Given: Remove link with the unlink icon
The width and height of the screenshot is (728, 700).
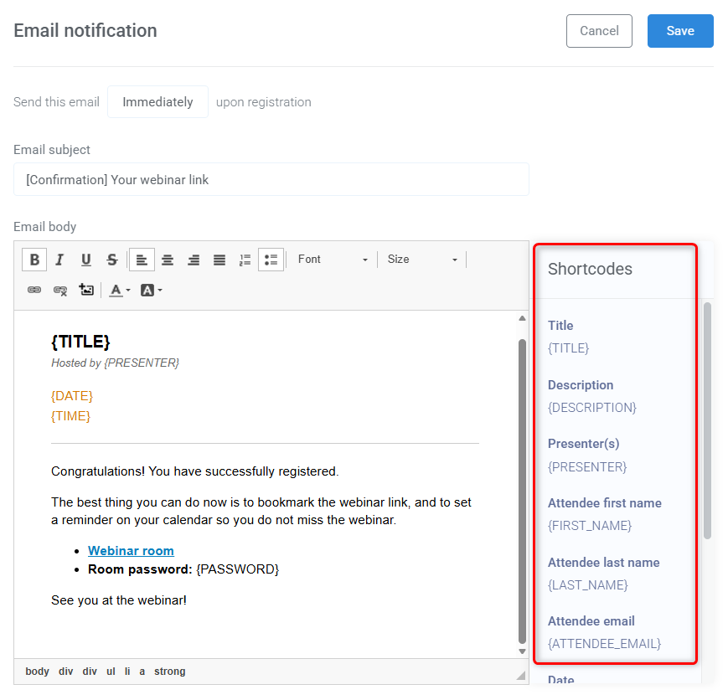Looking at the screenshot, I should click(59, 290).
